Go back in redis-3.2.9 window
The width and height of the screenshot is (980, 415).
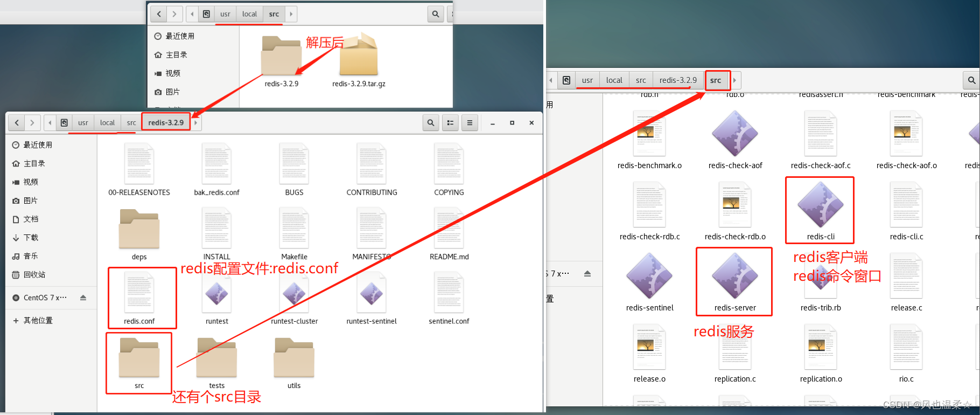coord(17,123)
